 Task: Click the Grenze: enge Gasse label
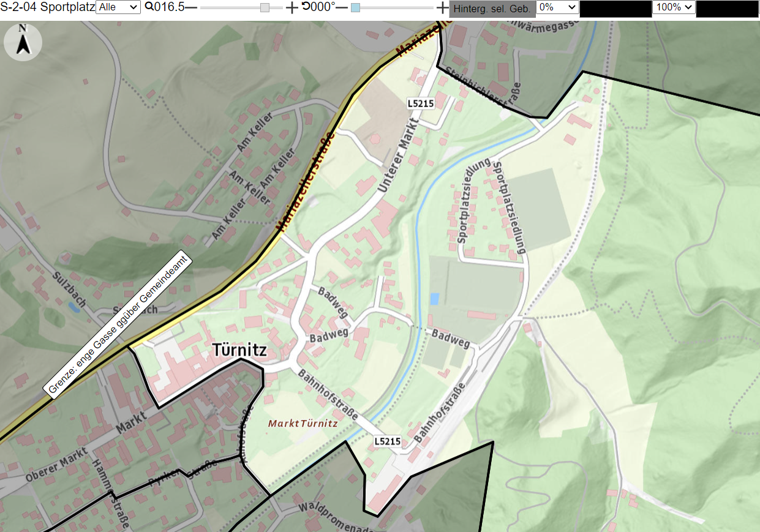coord(119,324)
